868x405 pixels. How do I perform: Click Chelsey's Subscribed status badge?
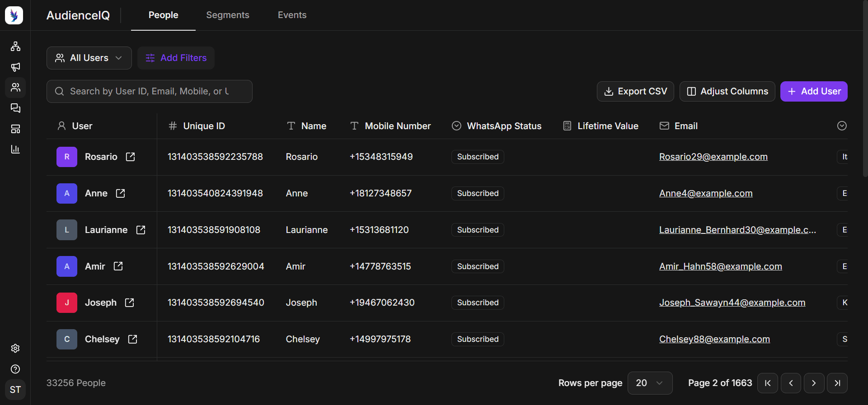(478, 339)
